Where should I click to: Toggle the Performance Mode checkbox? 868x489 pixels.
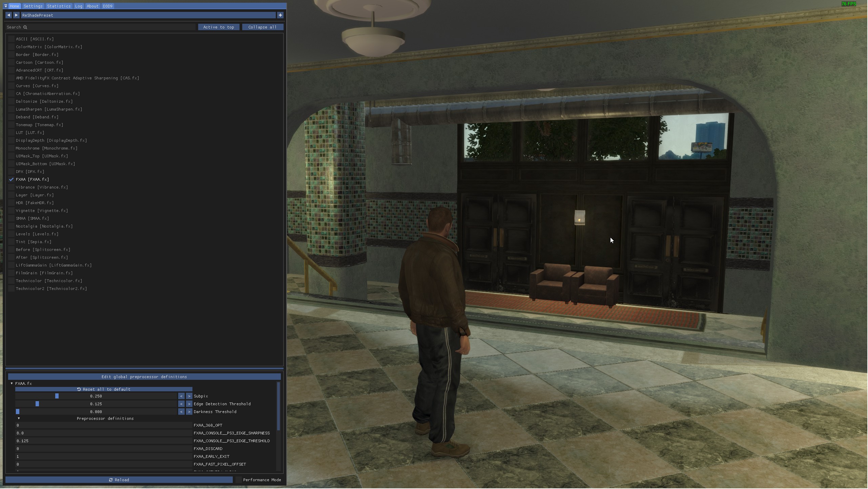click(x=239, y=480)
